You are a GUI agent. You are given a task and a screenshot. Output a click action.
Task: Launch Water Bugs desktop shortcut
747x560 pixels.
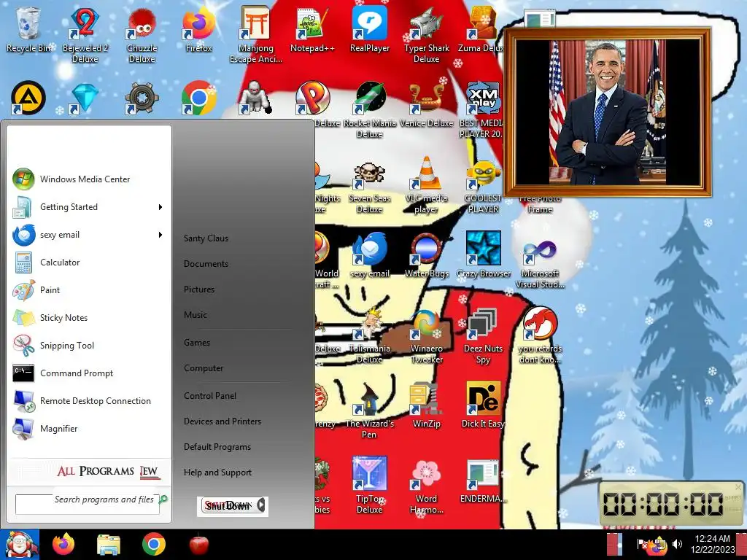tap(426, 256)
